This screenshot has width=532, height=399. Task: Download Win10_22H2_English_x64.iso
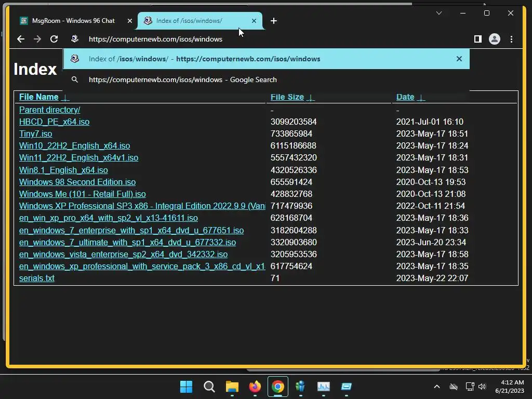tap(75, 146)
